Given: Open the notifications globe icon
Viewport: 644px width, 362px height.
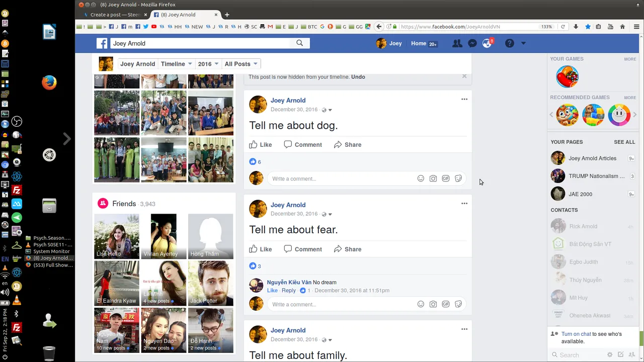Looking at the screenshot, I should click(487, 44).
